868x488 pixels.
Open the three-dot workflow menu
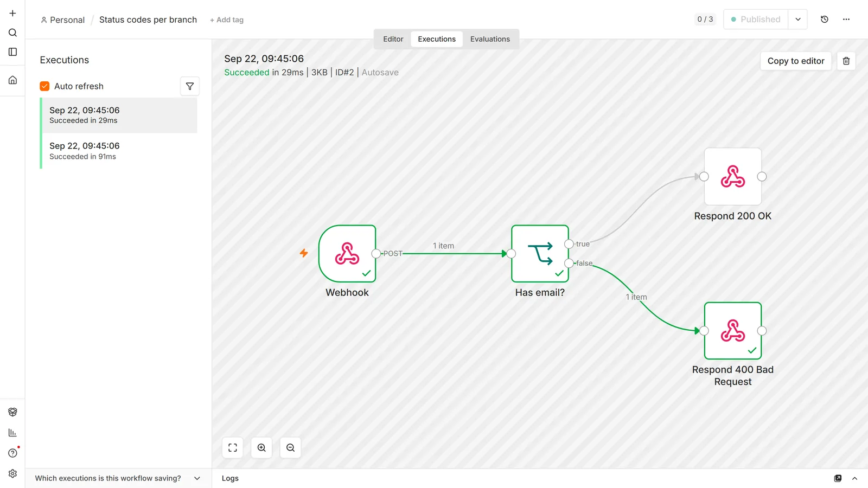click(846, 20)
